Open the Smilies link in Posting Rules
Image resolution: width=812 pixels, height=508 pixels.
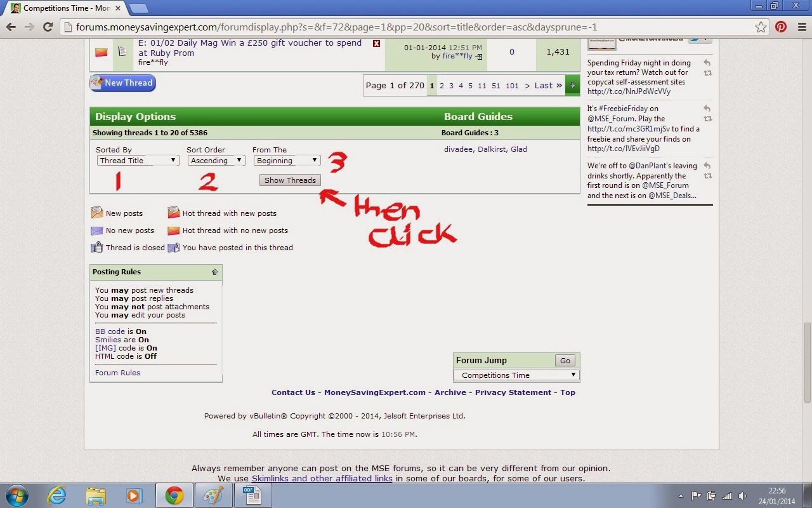[x=108, y=340]
